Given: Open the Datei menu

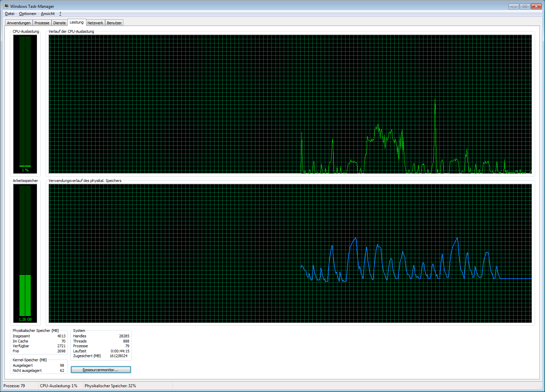Looking at the screenshot, I should pyautogui.click(x=10, y=14).
